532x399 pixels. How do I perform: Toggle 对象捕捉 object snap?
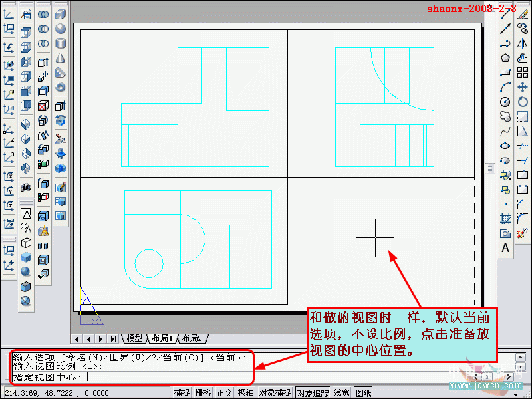point(275,392)
